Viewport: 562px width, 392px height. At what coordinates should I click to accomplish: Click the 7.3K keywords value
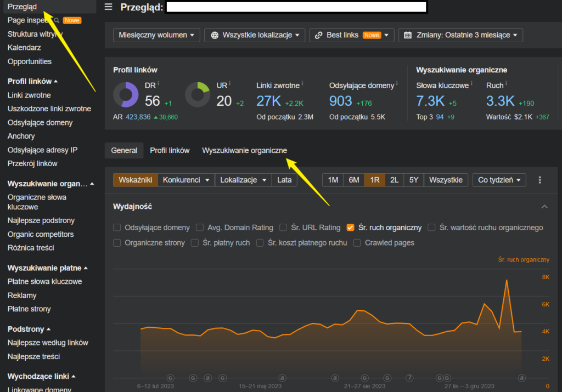(x=430, y=101)
